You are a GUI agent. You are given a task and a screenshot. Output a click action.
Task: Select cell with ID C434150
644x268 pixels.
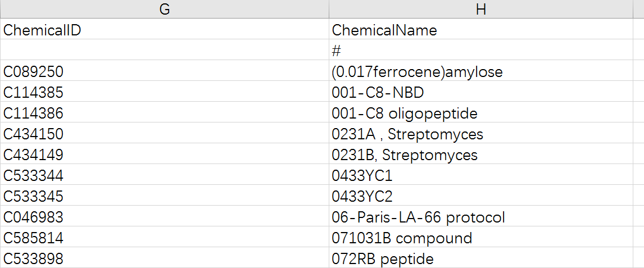click(164, 133)
